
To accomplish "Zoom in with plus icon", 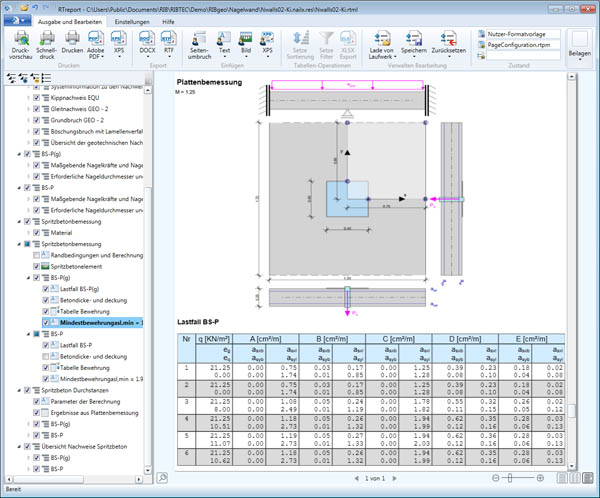I will pos(540,478).
